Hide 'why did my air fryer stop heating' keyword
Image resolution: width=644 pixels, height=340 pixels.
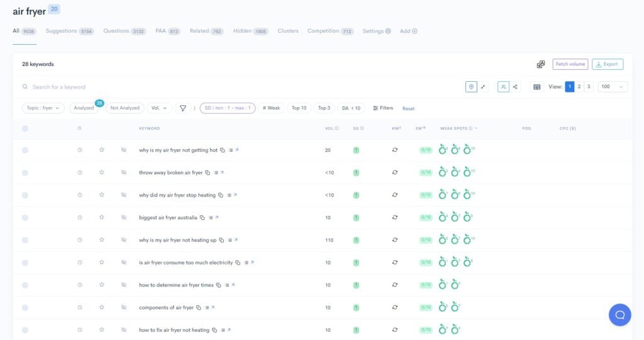point(124,195)
